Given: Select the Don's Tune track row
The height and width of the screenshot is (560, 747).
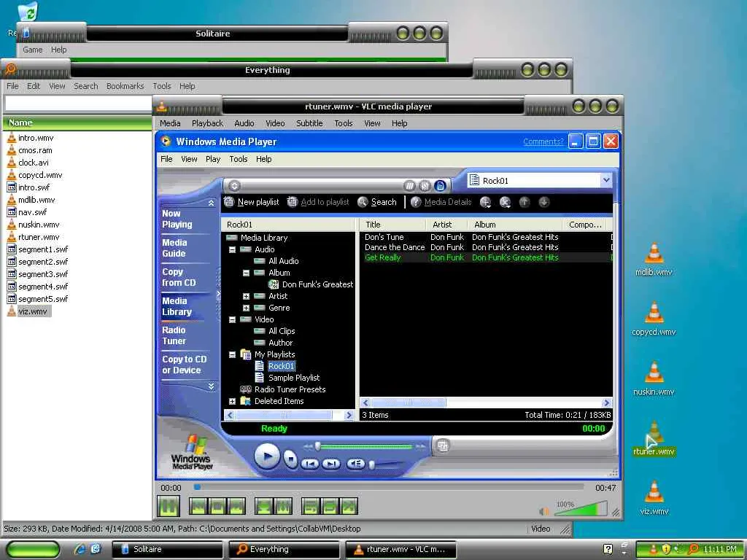Looking at the screenshot, I should tap(486, 237).
